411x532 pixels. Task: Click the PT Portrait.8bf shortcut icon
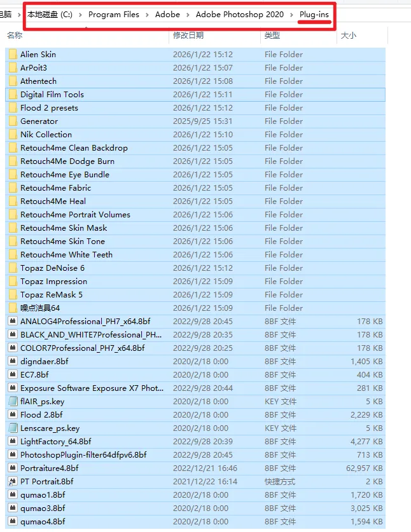coord(13,482)
